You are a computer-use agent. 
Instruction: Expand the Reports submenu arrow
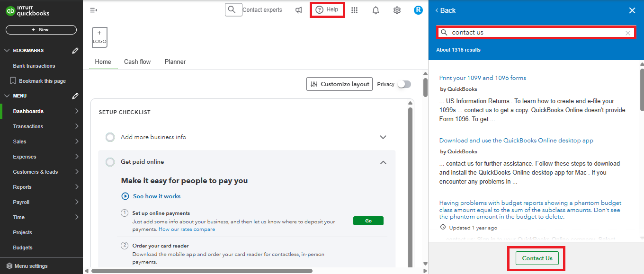(x=77, y=187)
